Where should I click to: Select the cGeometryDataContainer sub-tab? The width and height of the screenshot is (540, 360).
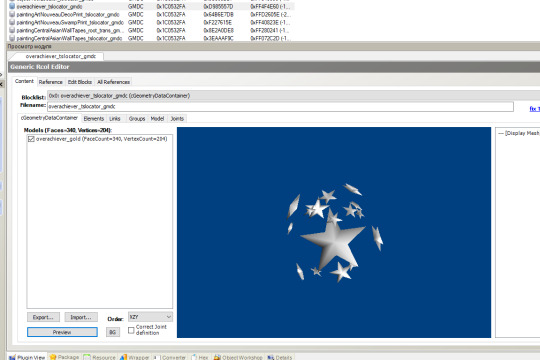point(49,118)
